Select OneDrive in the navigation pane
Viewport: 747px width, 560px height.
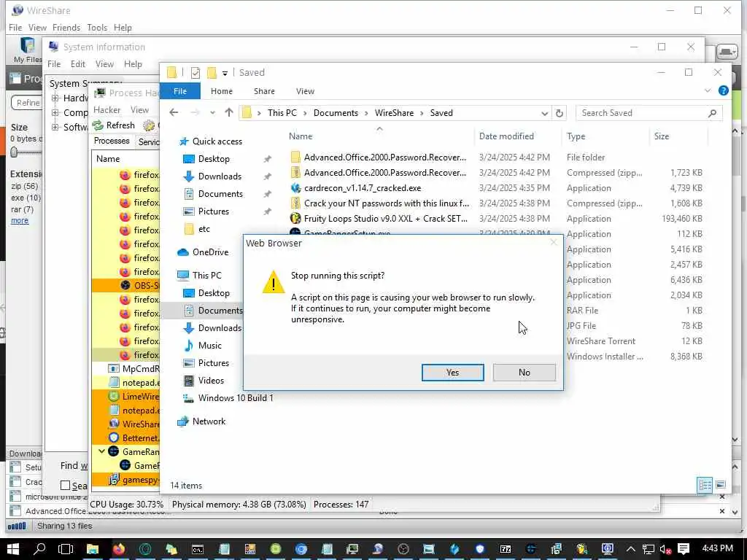pyautogui.click(x=210, y=252)
